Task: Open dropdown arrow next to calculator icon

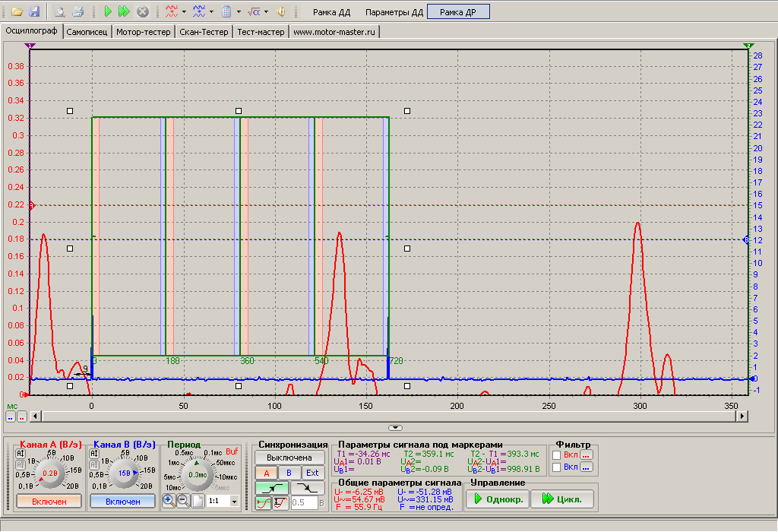Action: click(x=239, y=11)
